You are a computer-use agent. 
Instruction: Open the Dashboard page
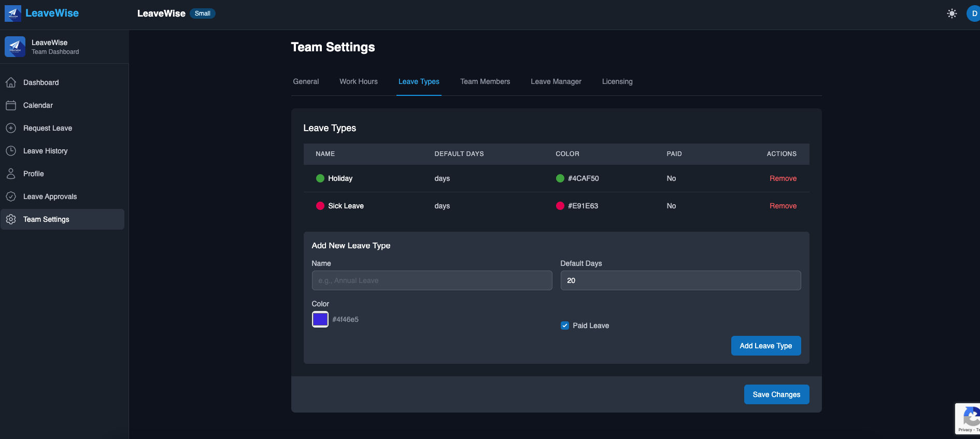click(62, 82)
